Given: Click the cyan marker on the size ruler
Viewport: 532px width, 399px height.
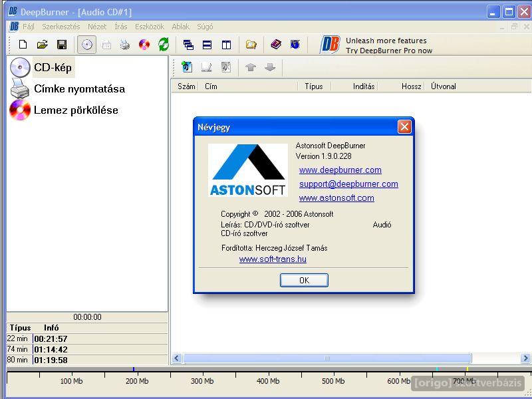Looking at the screenshot, I should tap(437, 369).
